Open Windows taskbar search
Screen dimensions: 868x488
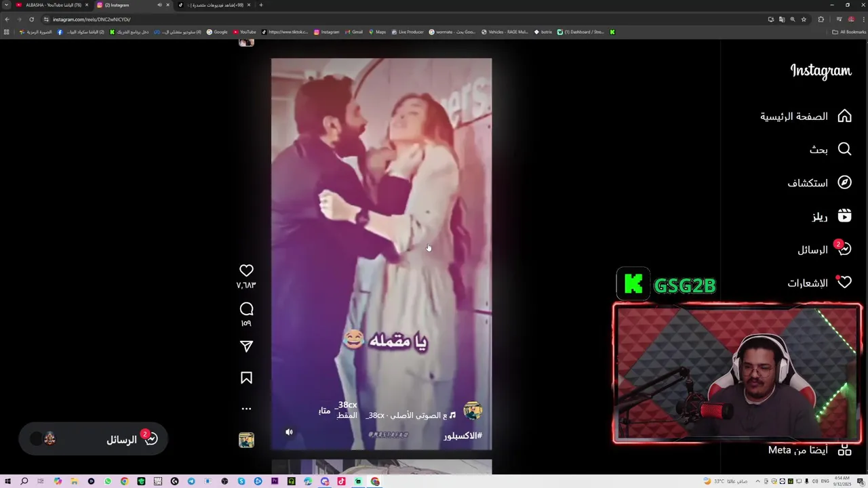coord(24,481)
